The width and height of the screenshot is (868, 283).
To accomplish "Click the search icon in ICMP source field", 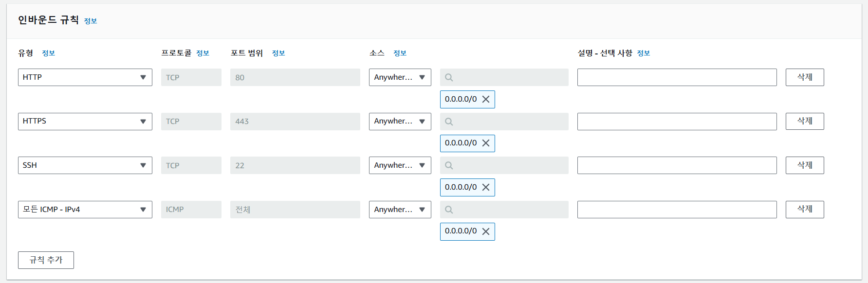I will pos(449,210).
